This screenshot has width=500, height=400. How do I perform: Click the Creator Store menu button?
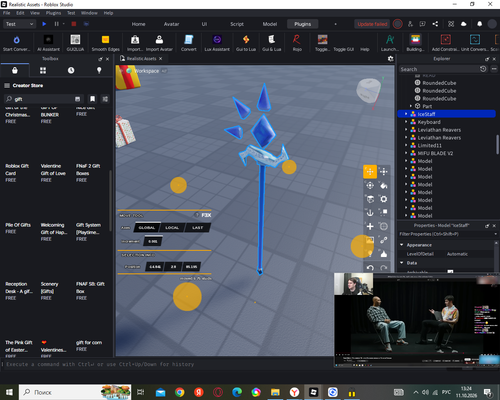7,86
